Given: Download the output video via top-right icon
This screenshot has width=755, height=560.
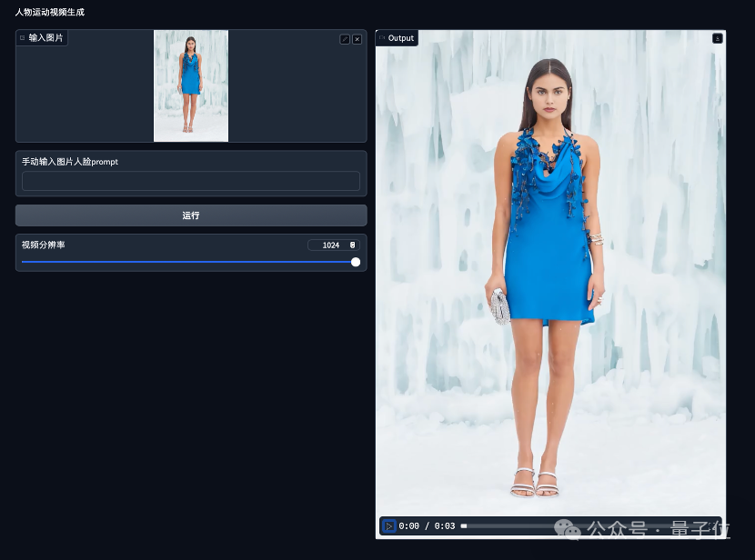Looking at the screenshot, I should pyautogui.click(x=718, y=38).
